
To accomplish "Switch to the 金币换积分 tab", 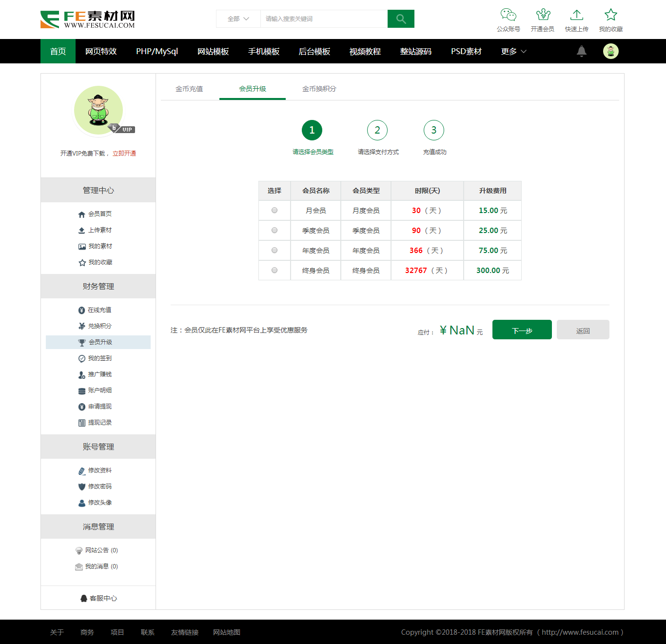I will [x=319, y=89].
